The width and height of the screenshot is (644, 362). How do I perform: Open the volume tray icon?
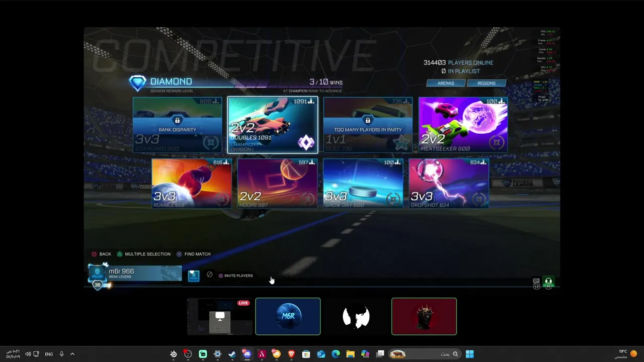[x=28, y=354]
